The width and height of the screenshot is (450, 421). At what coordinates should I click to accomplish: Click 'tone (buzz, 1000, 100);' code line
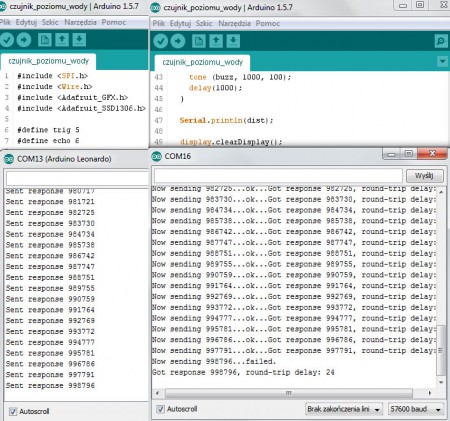(240, 77)
